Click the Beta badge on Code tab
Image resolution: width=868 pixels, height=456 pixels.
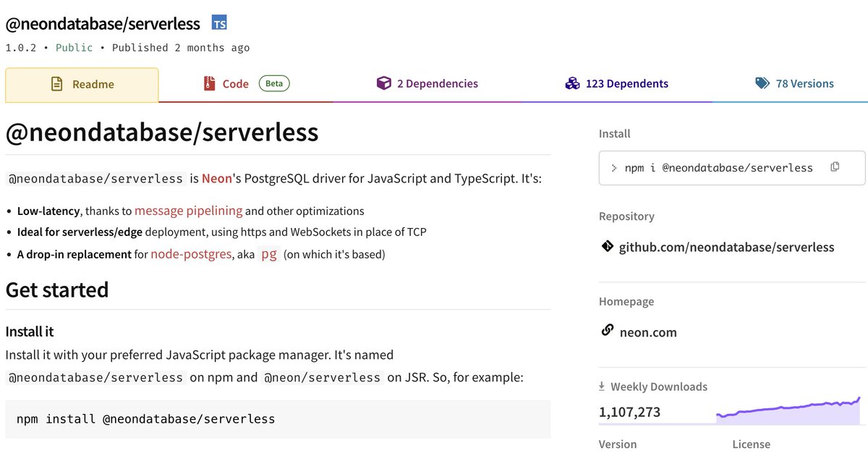(x=274, y=83)
